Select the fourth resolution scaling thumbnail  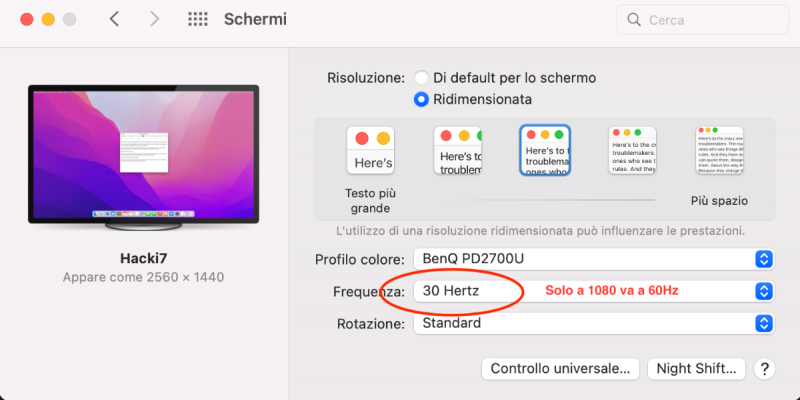tap(632, 151)
